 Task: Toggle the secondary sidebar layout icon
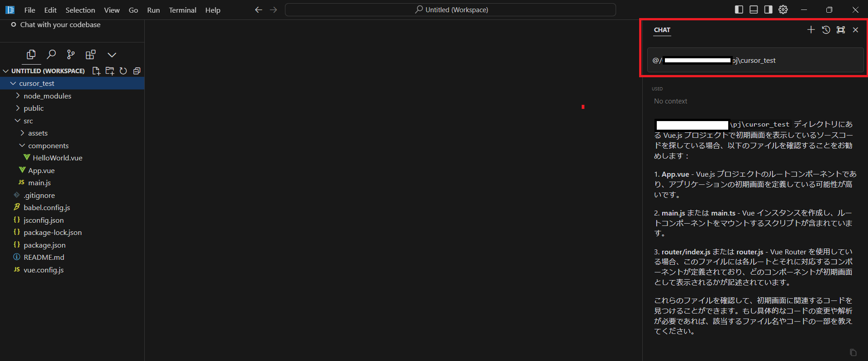(768, 9)
